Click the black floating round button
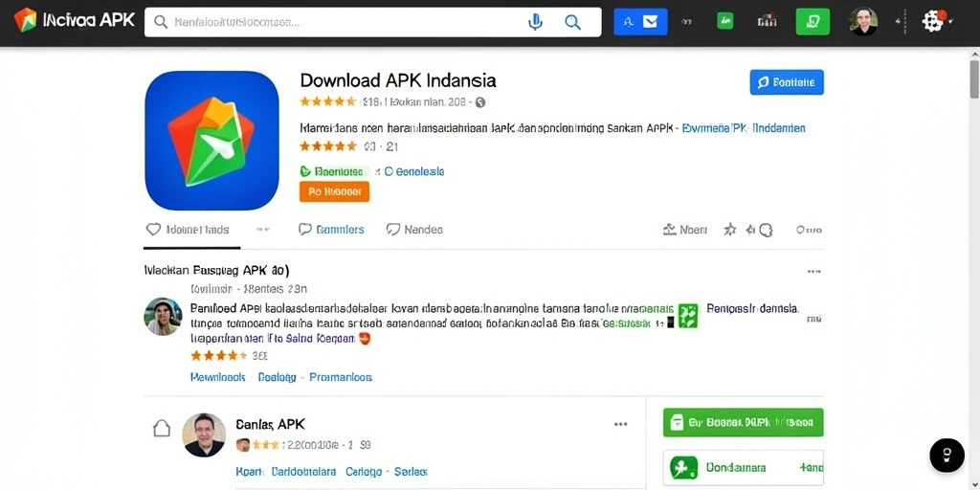The height and width of the screenshot is (490, 980). click(x=947, y=455)
